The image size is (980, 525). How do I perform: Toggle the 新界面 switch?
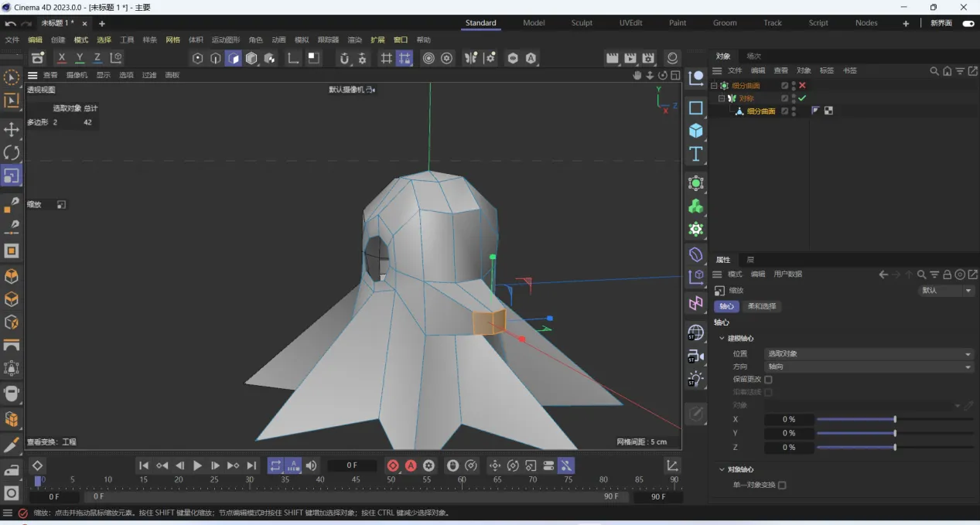pos(967,23)
